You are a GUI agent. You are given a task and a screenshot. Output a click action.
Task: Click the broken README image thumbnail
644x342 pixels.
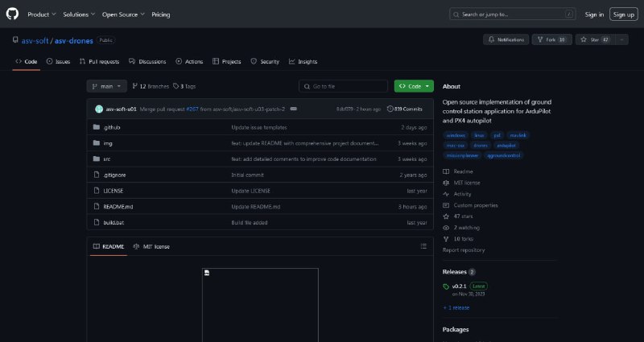click(260, 305)
